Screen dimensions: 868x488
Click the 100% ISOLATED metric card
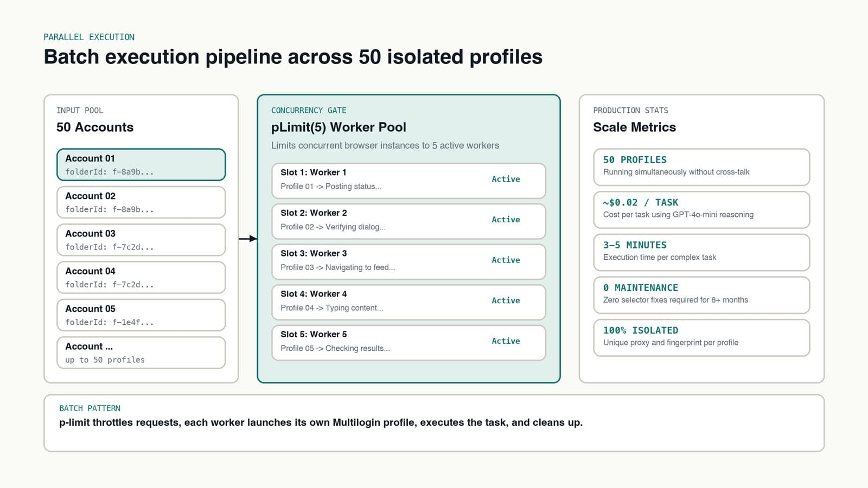(701, 338)
